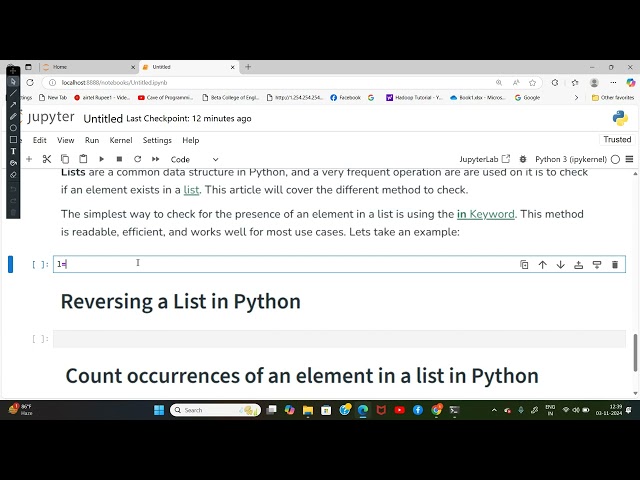Open the Kernel menu
The image size is (640, 480).
pos(121,140)
